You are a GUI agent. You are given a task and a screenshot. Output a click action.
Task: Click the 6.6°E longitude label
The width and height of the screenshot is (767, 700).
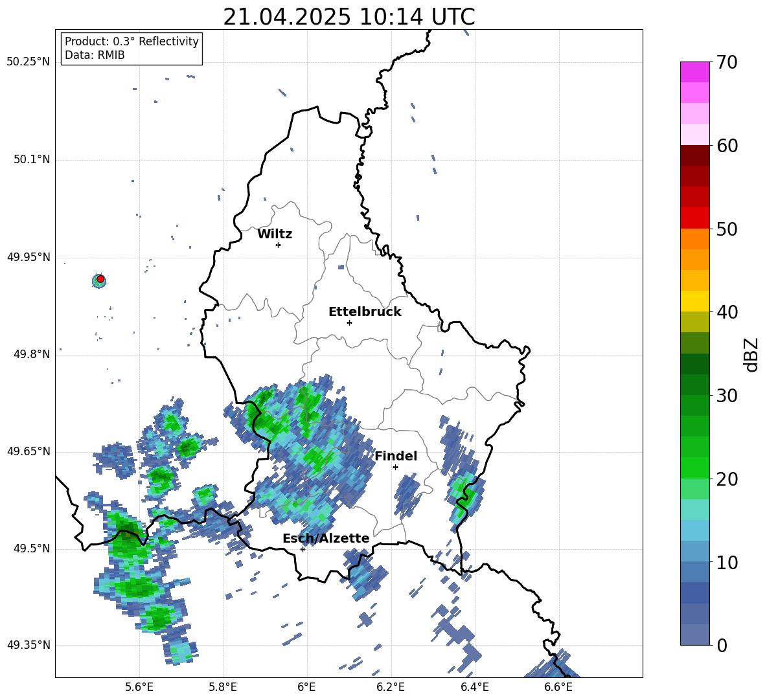tap(558, 688)
